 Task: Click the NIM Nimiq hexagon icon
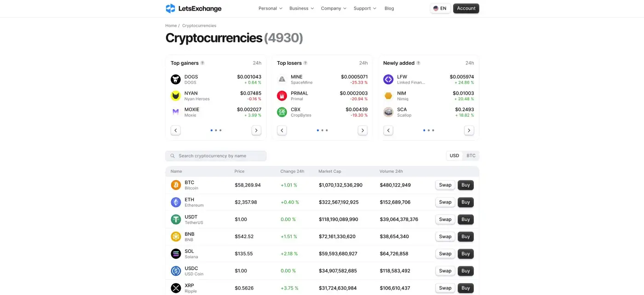point(388,96)
